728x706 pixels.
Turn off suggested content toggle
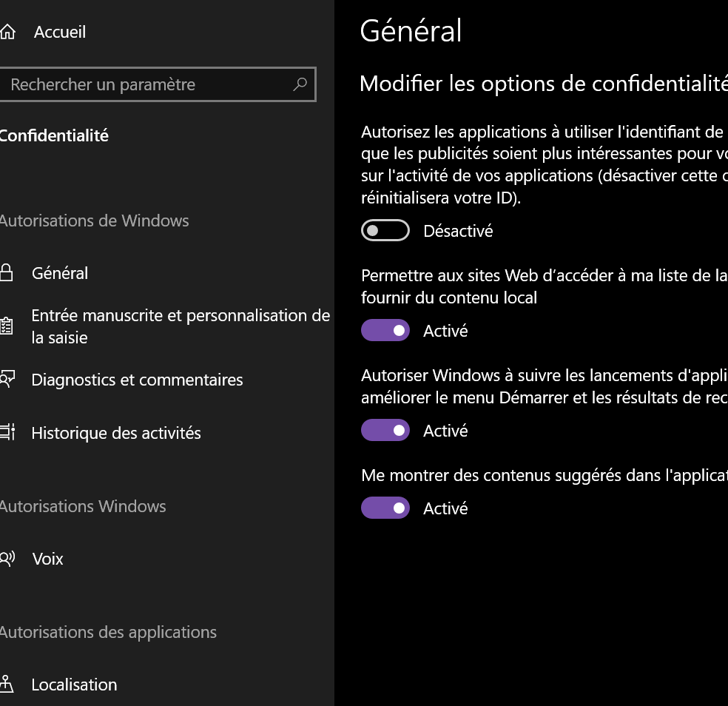tap(385, 508)
